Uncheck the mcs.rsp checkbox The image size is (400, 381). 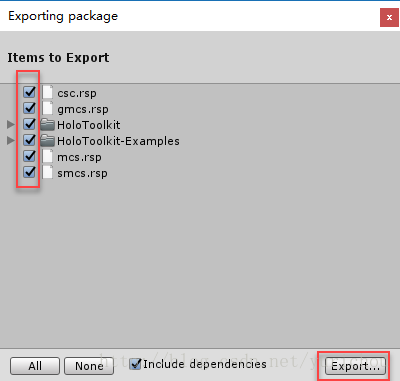(x=29, y=156)
